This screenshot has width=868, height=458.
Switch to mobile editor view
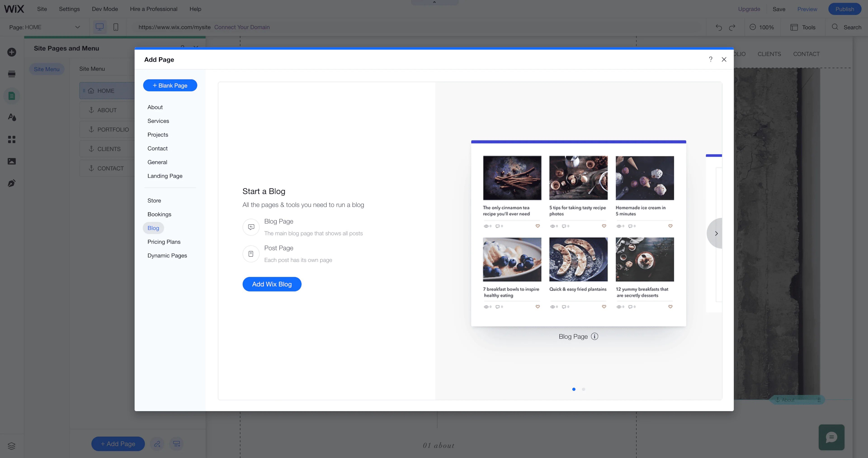coord(116,27)
